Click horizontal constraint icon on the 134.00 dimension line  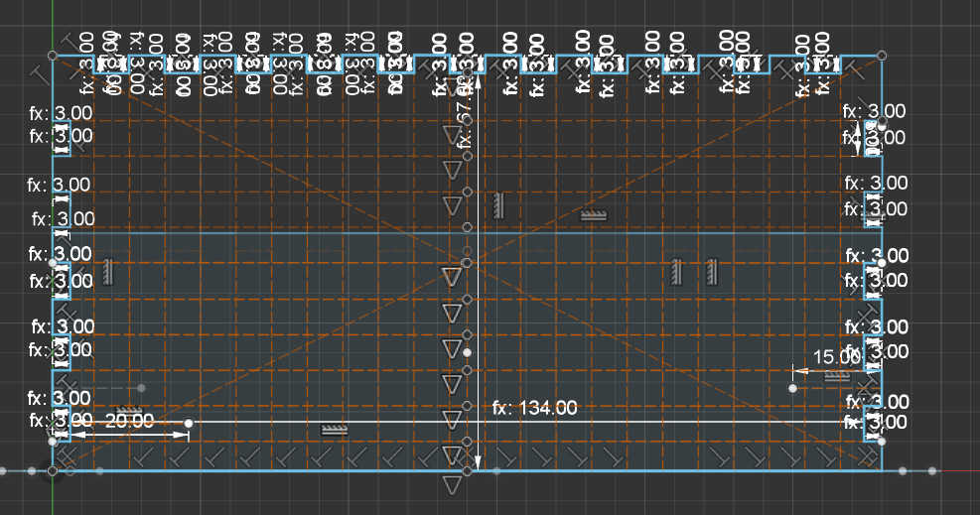[x=334, y=430]
